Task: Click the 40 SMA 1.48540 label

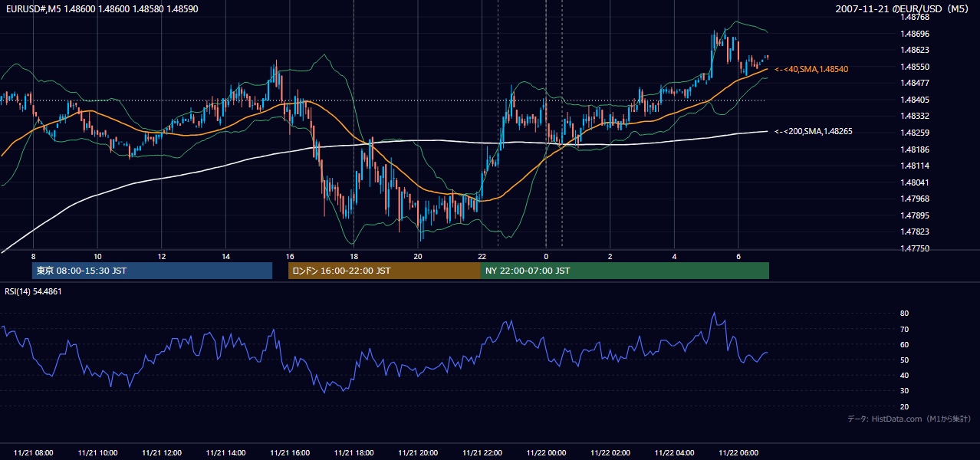Action: coord(811,69)
